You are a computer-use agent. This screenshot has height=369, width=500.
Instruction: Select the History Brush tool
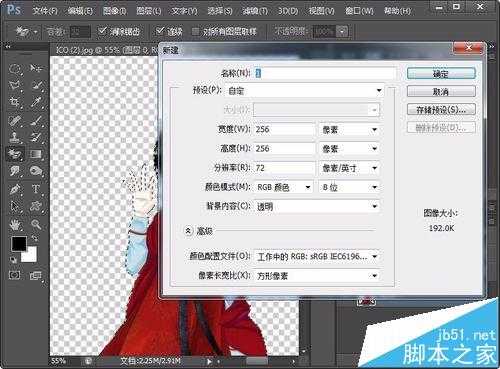pos(36,137)
